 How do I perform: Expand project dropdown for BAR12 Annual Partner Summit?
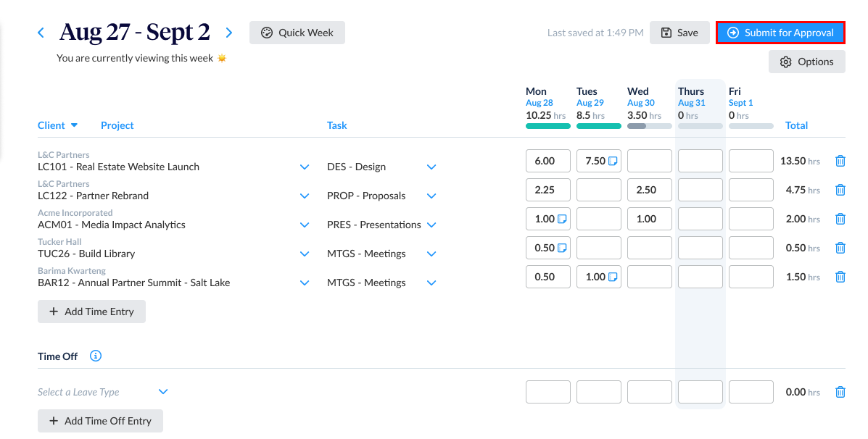[305, 283]
